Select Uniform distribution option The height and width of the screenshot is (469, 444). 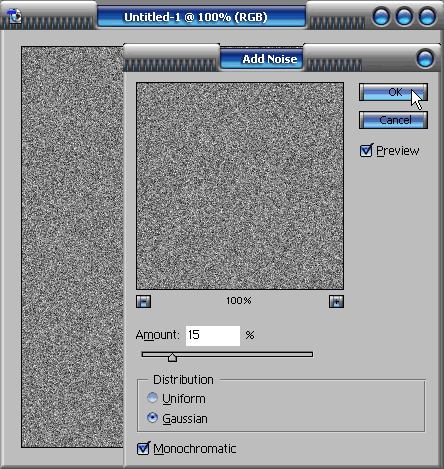tap(153, 398)
